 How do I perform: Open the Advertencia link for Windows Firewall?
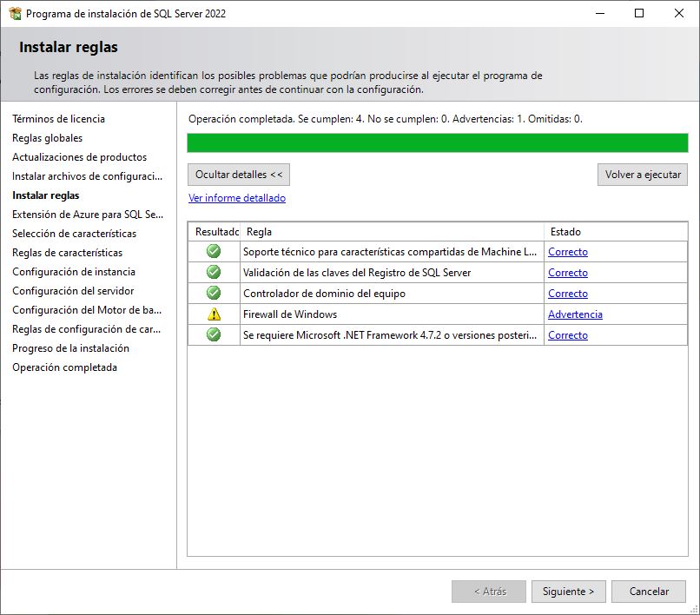575,314
